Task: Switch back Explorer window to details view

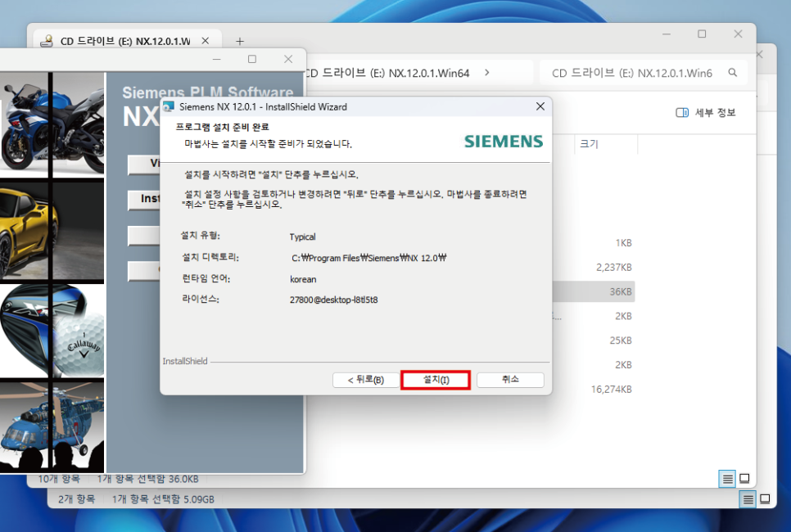Action: pyautogui.click(x=748, y=499)
